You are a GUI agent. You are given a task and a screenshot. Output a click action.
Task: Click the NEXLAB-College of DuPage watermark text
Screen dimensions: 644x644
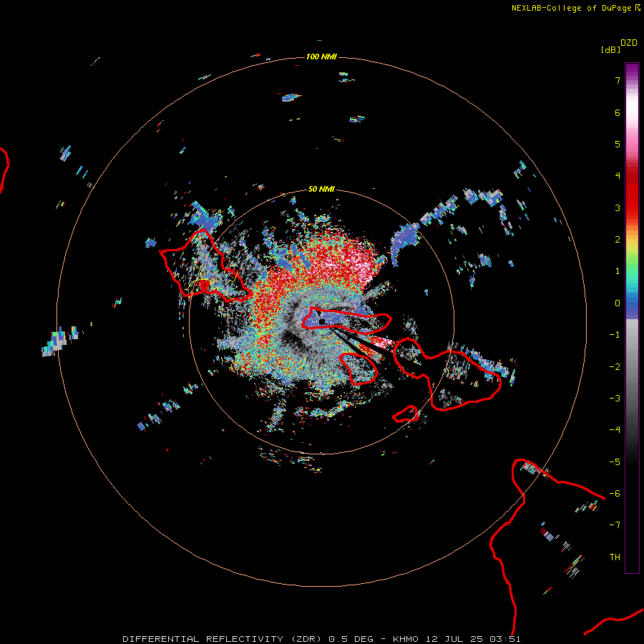pos(576,8)
